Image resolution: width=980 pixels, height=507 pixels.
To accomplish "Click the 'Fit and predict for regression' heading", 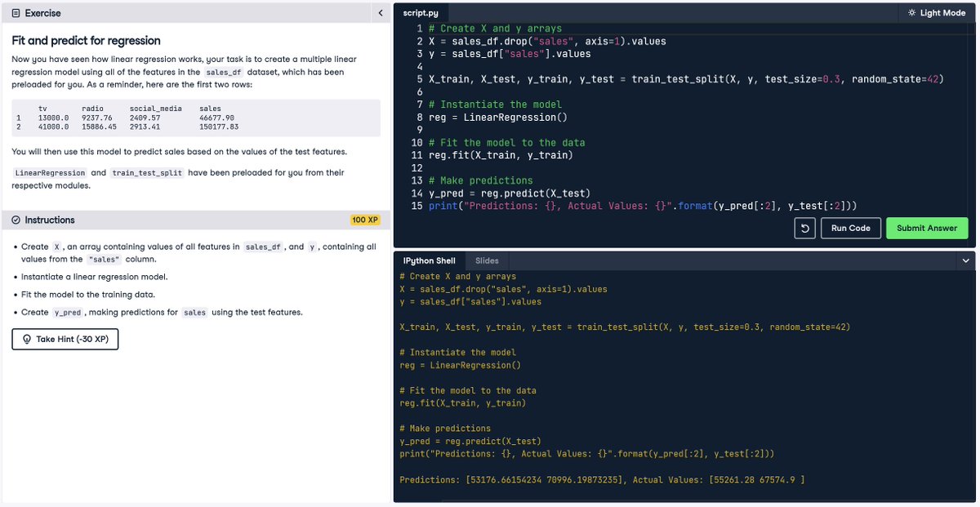I will coord(86,40).
